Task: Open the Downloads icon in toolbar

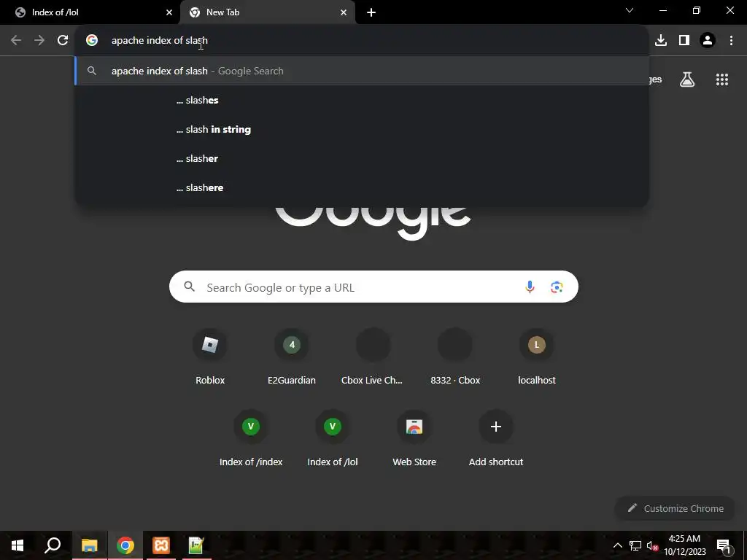Action: [x=661, y=41]
